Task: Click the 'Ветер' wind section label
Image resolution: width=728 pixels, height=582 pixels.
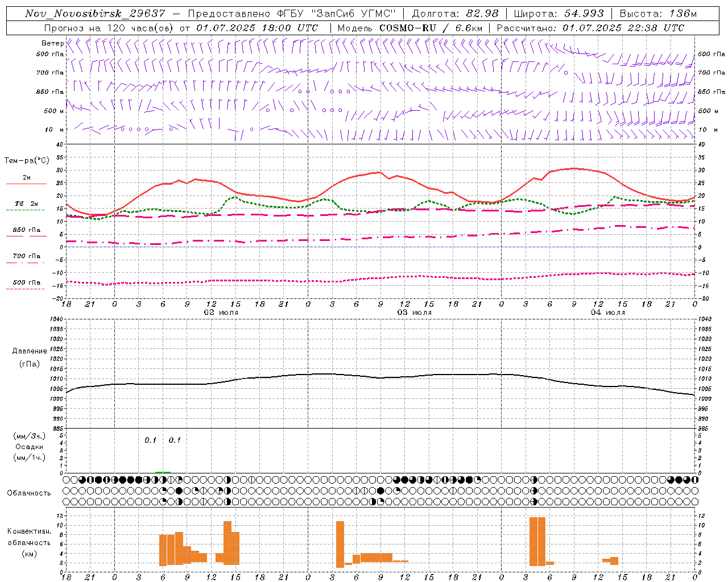Action: click(52, 43)
